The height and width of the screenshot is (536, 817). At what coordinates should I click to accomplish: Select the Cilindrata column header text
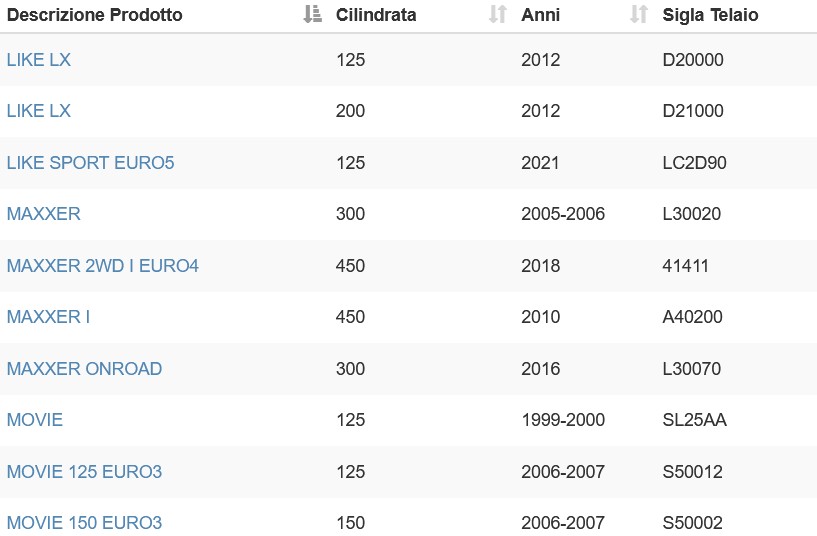(x=376, y=15)
